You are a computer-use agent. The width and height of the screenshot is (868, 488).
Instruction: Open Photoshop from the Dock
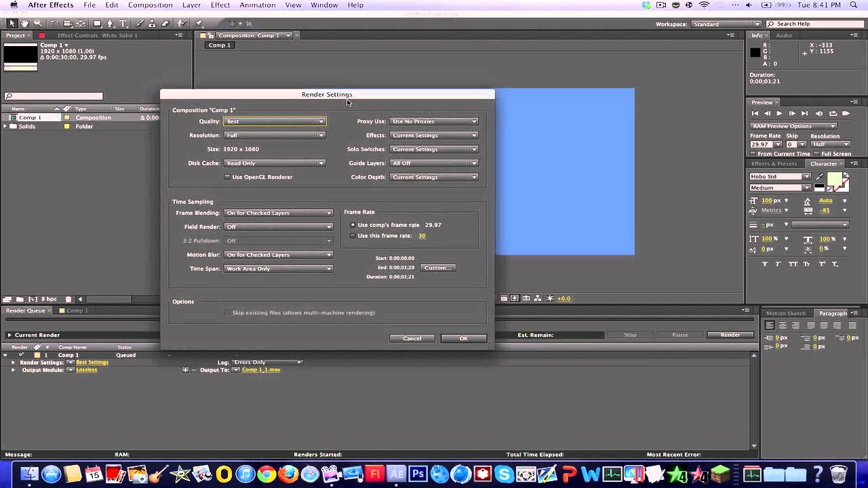[418, 474]
